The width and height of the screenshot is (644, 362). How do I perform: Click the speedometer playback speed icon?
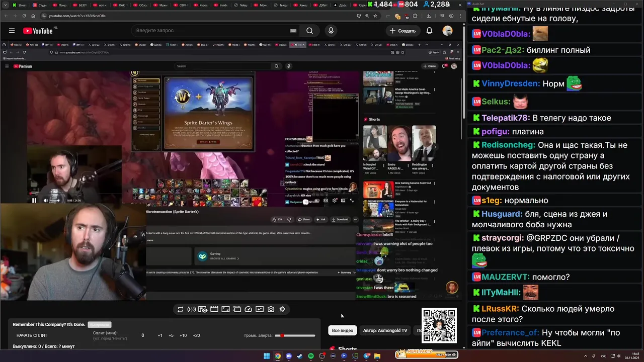click(248, 309)
